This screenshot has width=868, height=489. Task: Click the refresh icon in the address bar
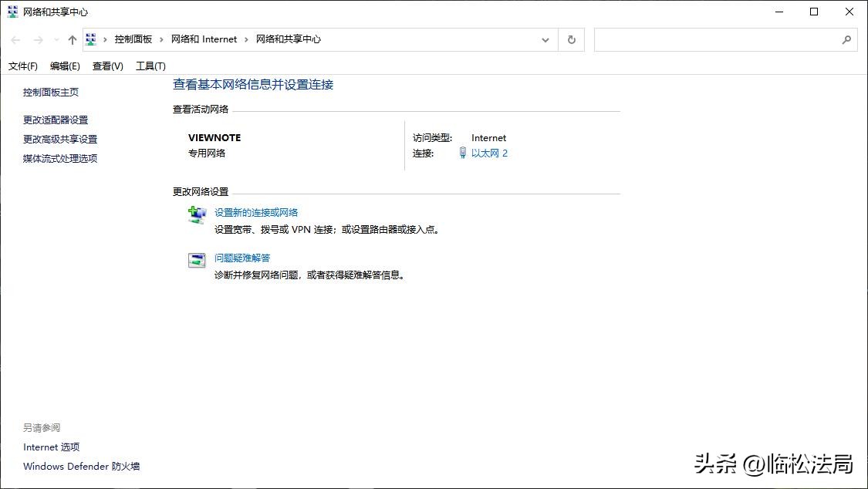571,39
